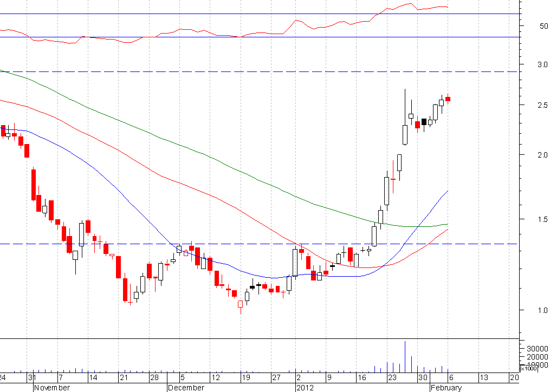Click the January 9 date label
The height and width of the screenshot is (392, 550).
(329, 377)
